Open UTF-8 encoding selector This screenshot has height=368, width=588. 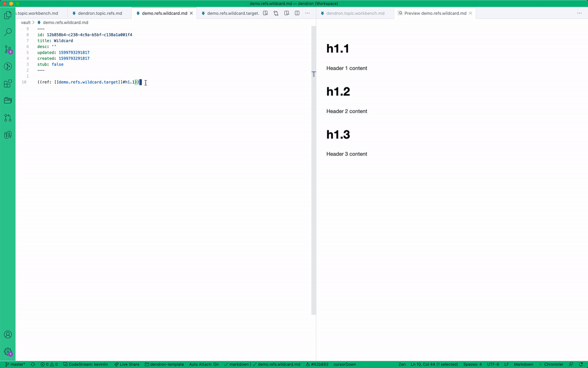click(x=493, y=364)
